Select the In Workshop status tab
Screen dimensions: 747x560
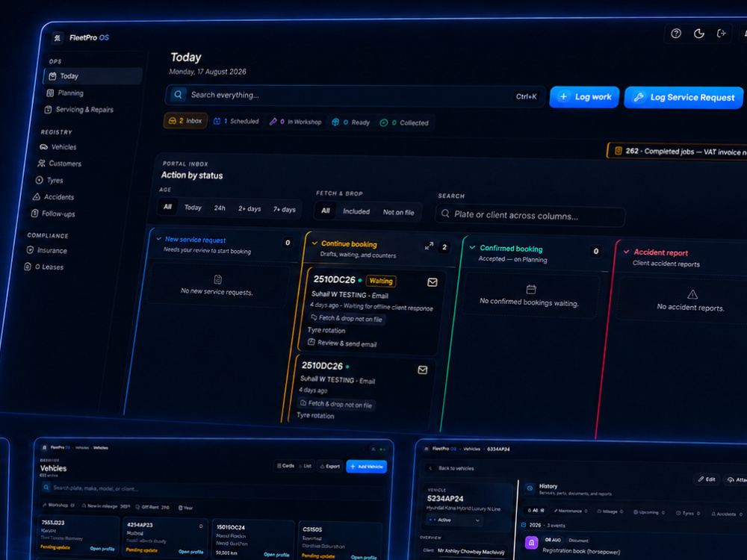coord(295,122)
